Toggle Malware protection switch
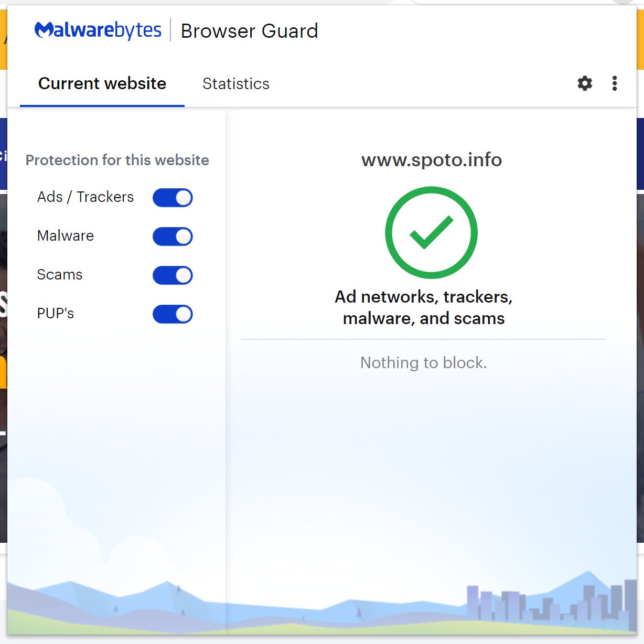This screenshot has width=644, height=644. coord(173,237)
